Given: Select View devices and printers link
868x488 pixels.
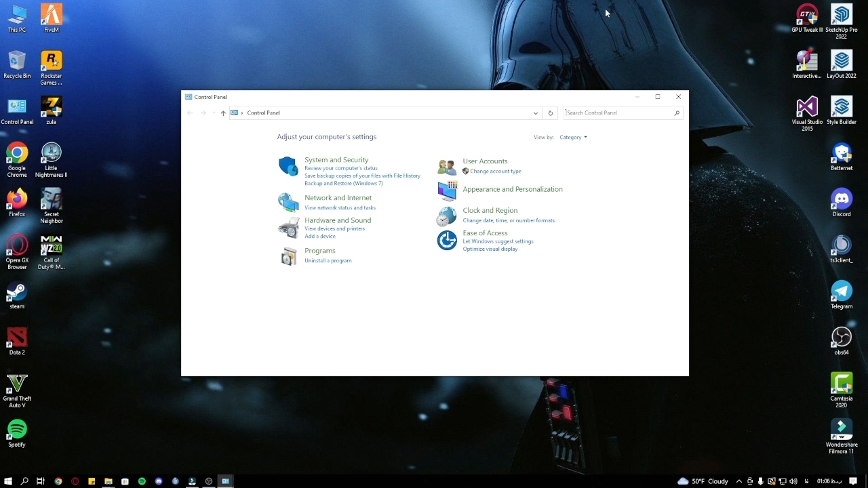Looking at the screenshot, I should (x=334, y=229).
